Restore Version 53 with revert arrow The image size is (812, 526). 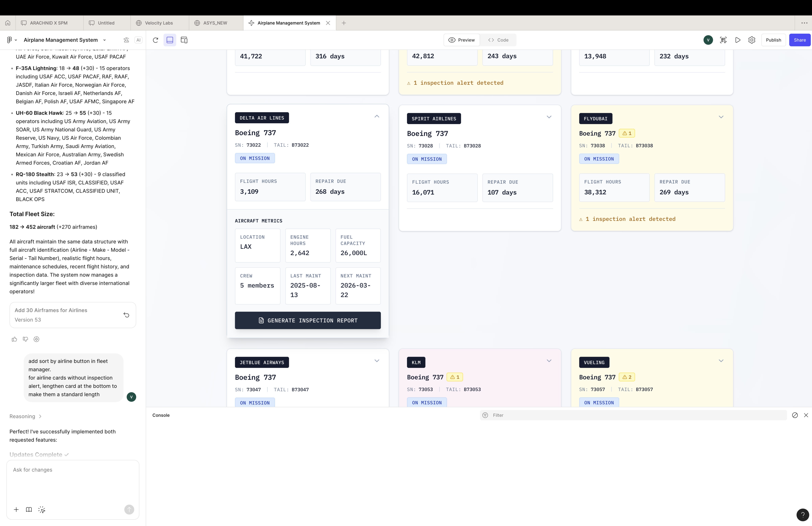tap(126, 315)
